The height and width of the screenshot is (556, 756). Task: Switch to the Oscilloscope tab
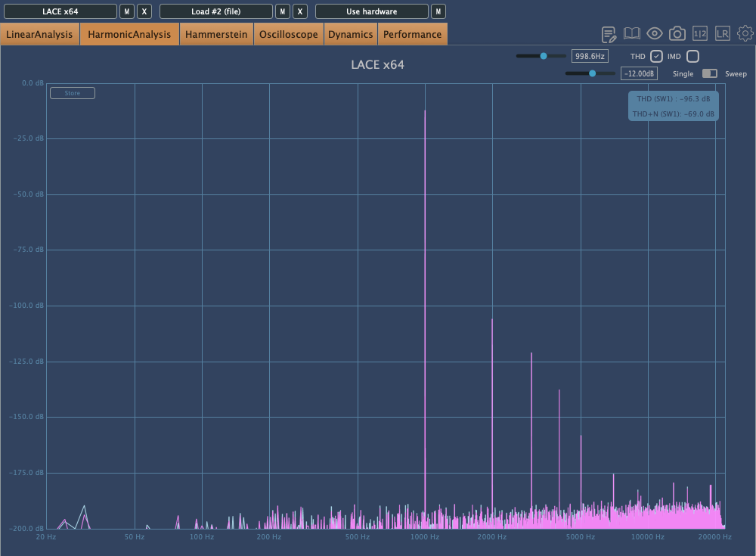click(x=288, y=34)
